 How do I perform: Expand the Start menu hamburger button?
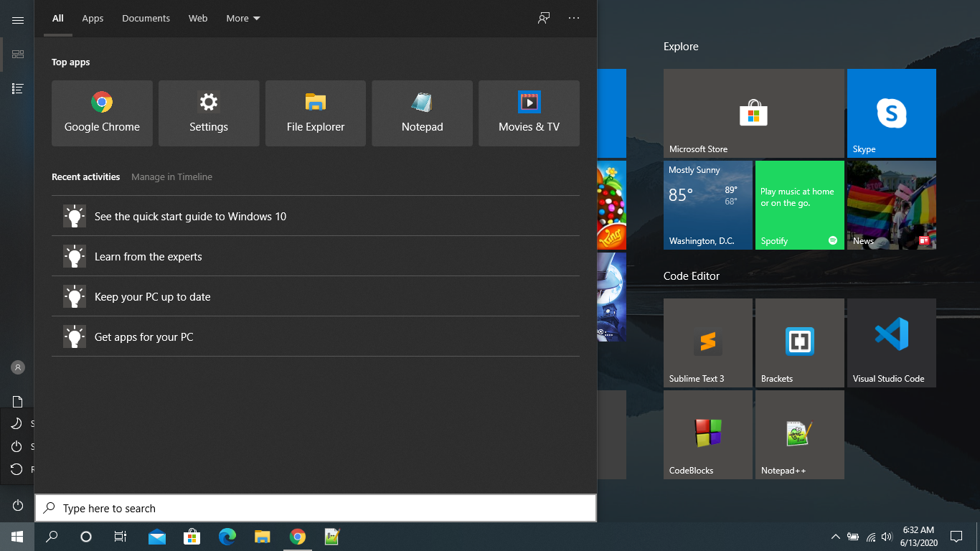coord(17,21)
